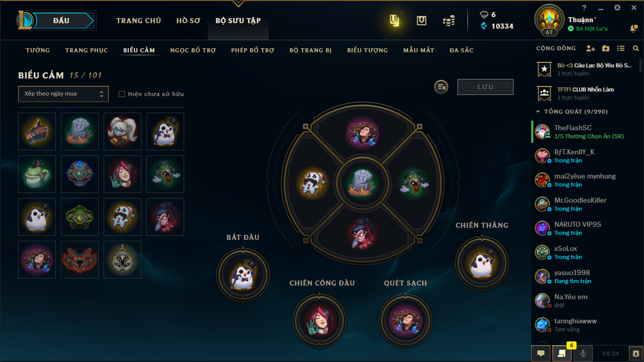Open the notifications bell icon
Screen dimensions: 644x362
[x=633, y=29]
